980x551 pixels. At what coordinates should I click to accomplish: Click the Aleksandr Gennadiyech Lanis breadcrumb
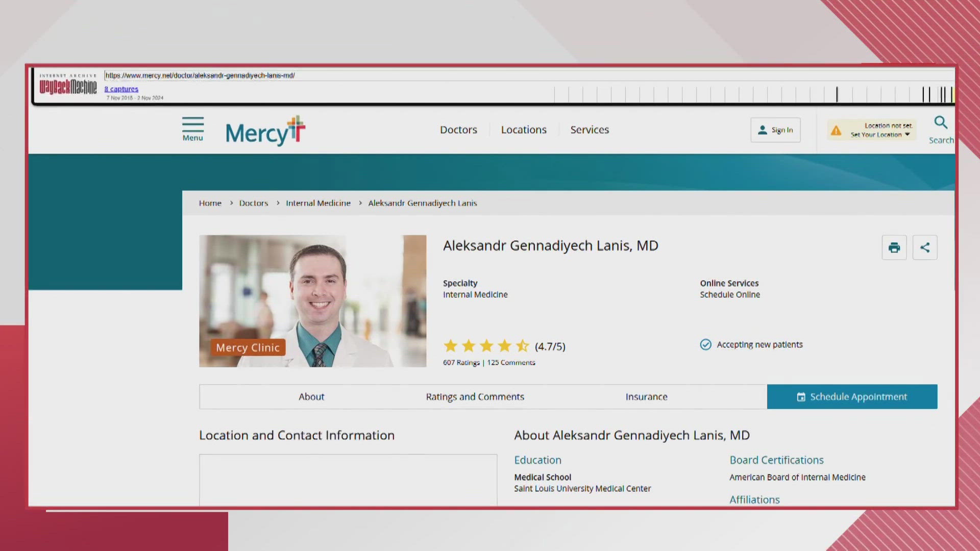click(423, 203)
